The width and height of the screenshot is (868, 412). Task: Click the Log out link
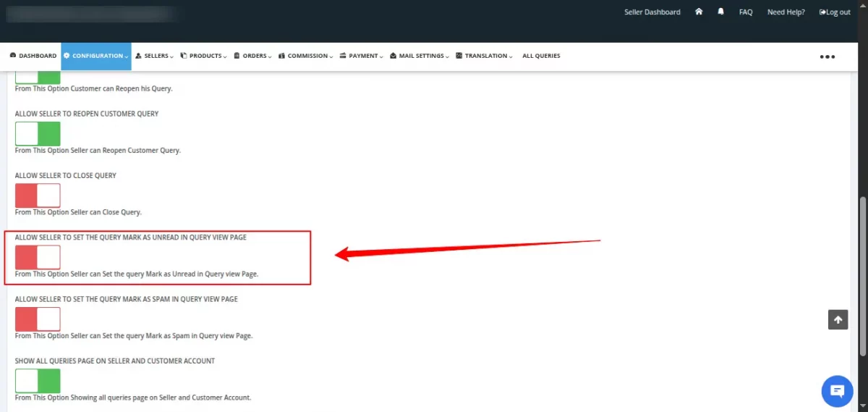pyautogui.click(x=835, y=12)
